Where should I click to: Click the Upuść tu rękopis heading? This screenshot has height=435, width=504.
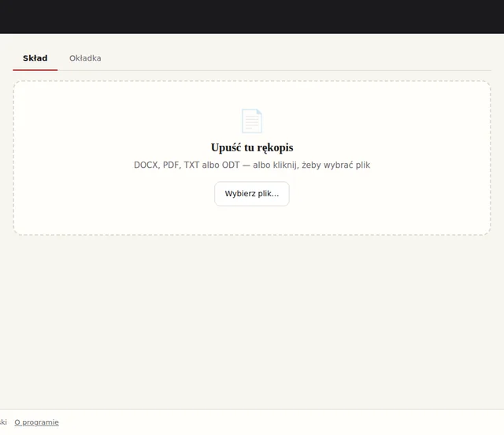(x=252, y=147)
